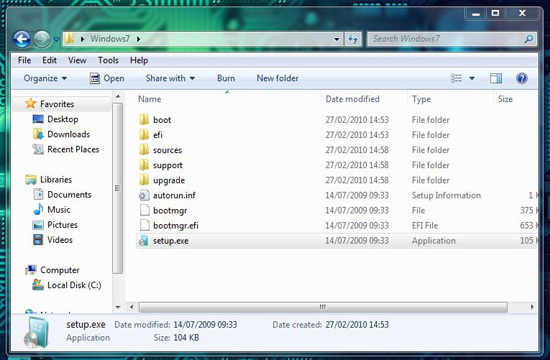The image size is (550, 360).
Task: Open the view options dropdown arrow
Action: click(x=472, y=78)
